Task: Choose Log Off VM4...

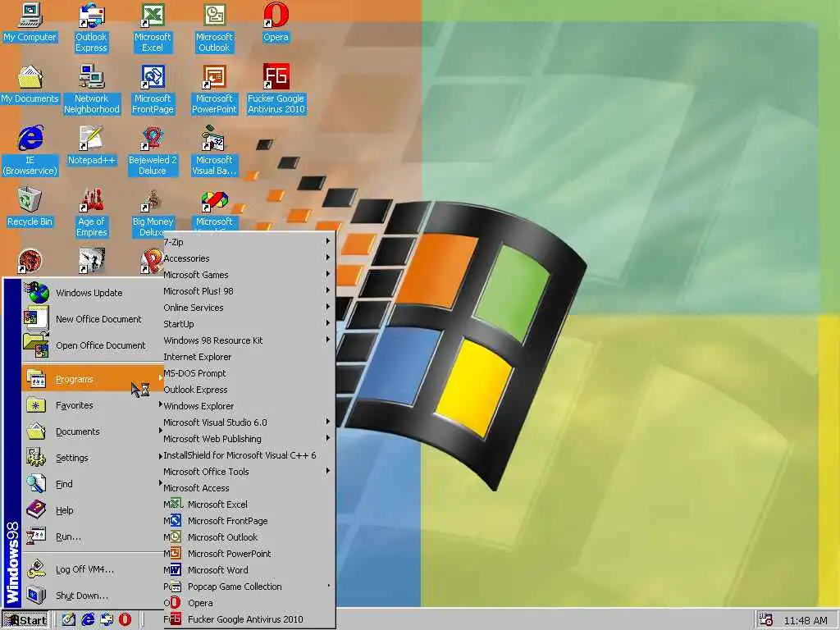Action: tap(93, 569)
